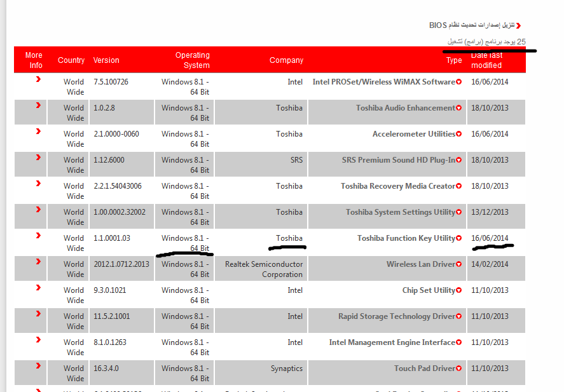Click red download icon beside Wireless Lan Driver
Viewport: 564px width, 392px height.
(458, 264)
